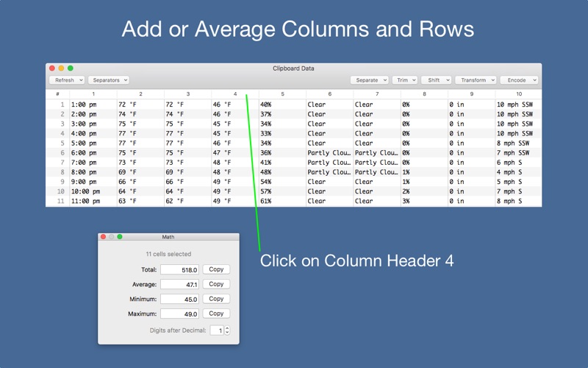Copy the Average value
This screenshot has width=588, height=368.
[216, 284]
